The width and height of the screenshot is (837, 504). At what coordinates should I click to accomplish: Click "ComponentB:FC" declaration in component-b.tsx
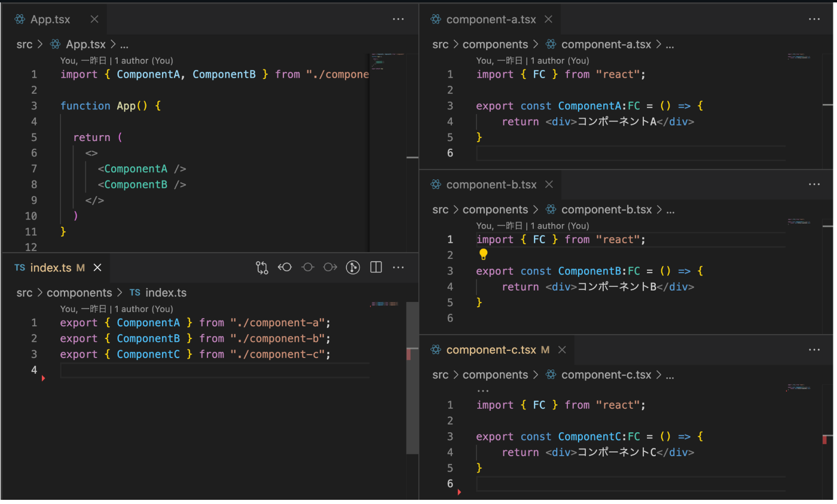click(599, 271)
